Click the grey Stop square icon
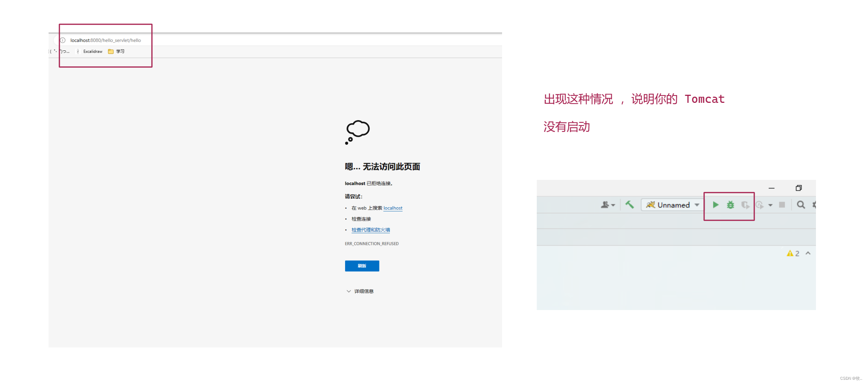Image resolution: width=868 pixels, height=384 pixels. coord(782,205)
